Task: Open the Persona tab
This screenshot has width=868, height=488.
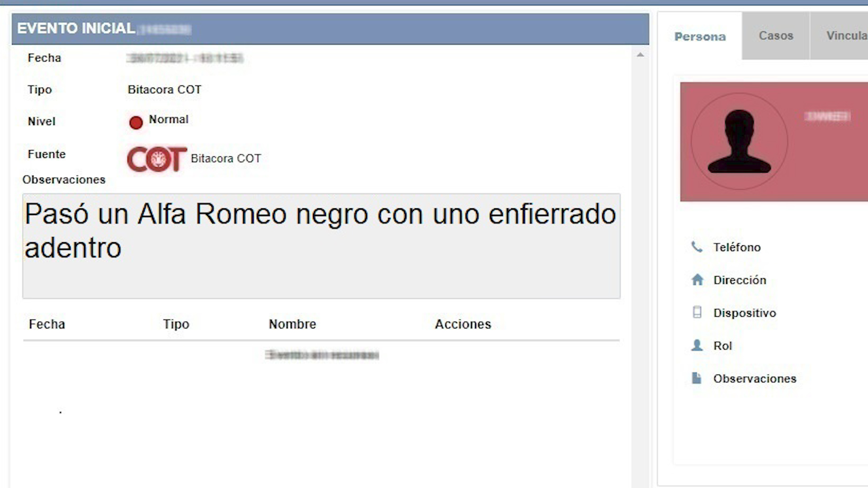Action: 699,37
